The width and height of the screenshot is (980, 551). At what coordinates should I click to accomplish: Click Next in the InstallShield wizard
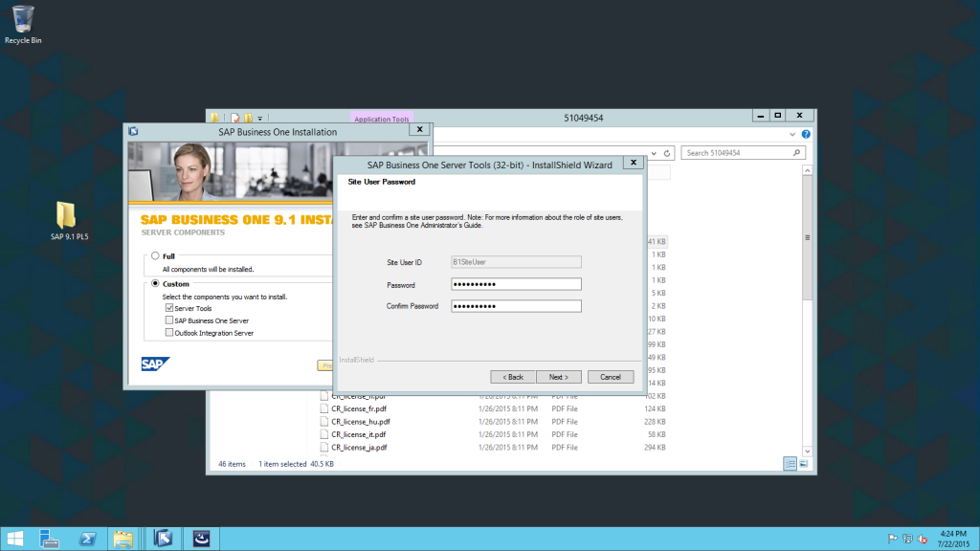pyautogui.click(x=559, y=377)
